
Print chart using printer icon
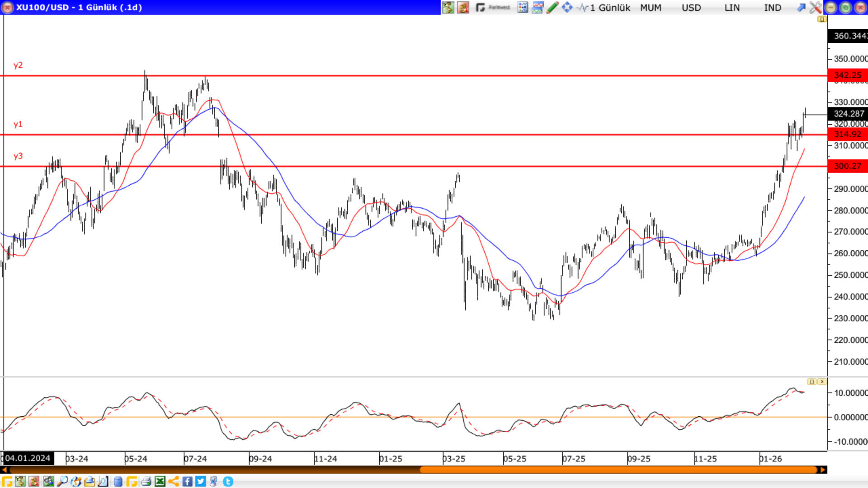(146, 481)
